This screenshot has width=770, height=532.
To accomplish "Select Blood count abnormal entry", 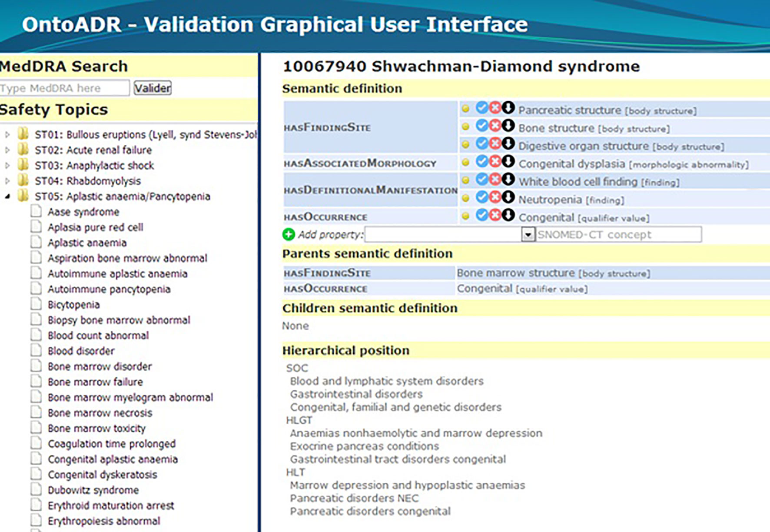I will pos(98,336).
